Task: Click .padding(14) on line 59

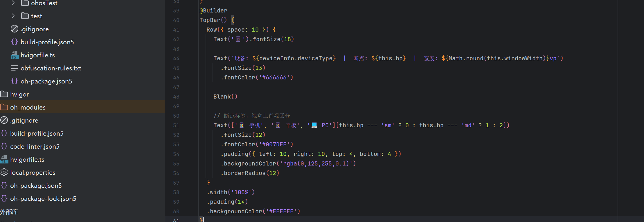Action: coord(227,202)
